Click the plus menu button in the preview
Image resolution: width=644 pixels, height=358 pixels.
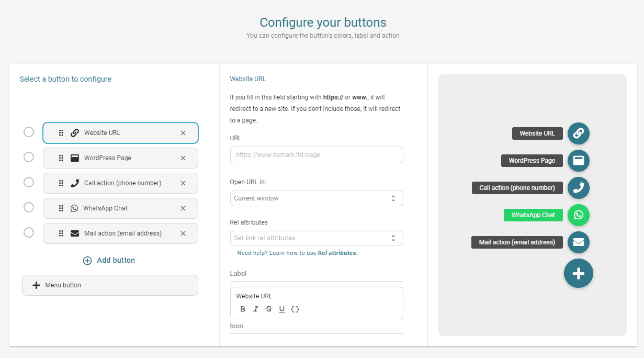(578, 273)
